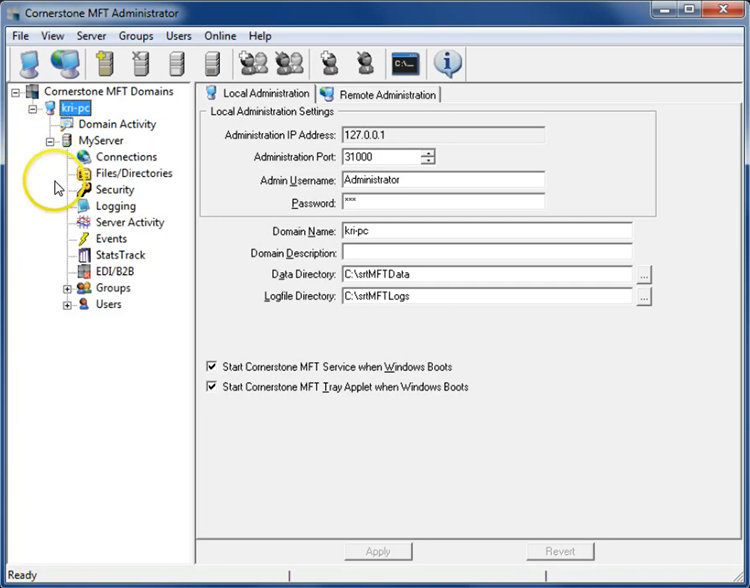Select the MyServer tree node
The width and height of the screenshot is (750, 588).
click(101, 141)
